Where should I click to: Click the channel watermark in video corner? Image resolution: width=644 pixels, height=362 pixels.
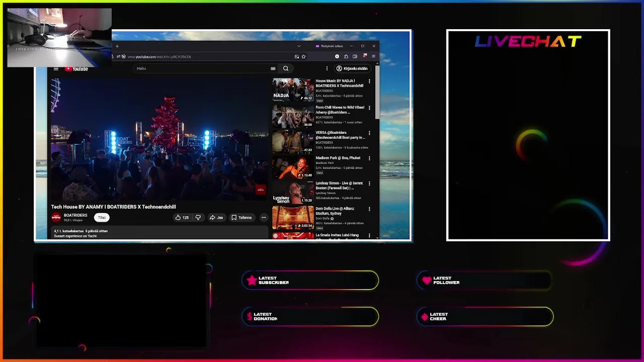(x=260, y=190)
